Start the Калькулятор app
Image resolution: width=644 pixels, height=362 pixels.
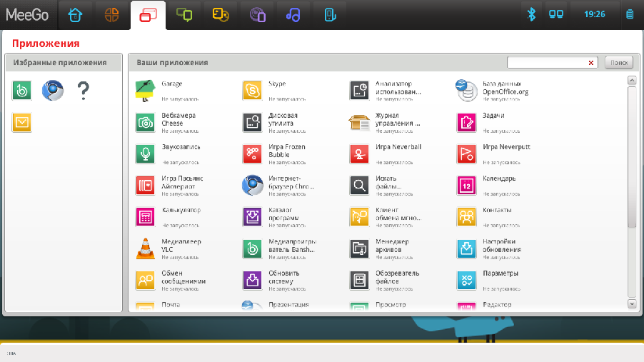tap(145, 216)
